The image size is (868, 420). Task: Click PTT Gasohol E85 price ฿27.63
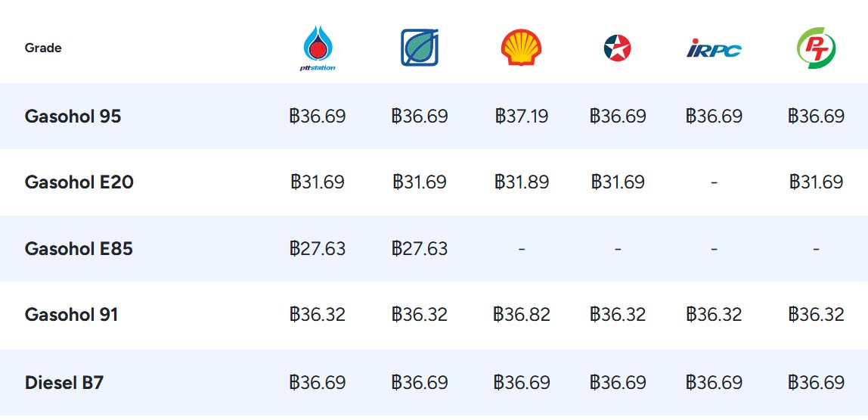pos(318,249)
